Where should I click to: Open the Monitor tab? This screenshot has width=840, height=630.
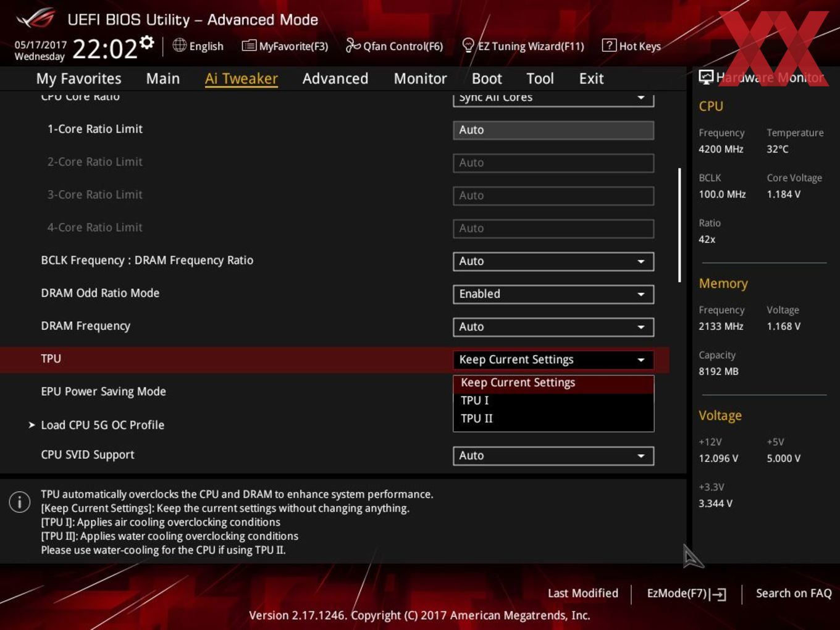click(x=420, y=78)
